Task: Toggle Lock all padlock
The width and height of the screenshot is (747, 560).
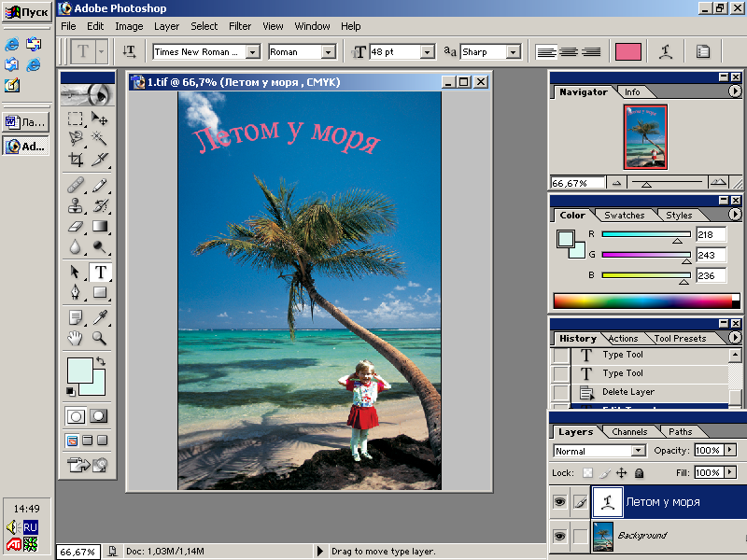Action: 640,473
